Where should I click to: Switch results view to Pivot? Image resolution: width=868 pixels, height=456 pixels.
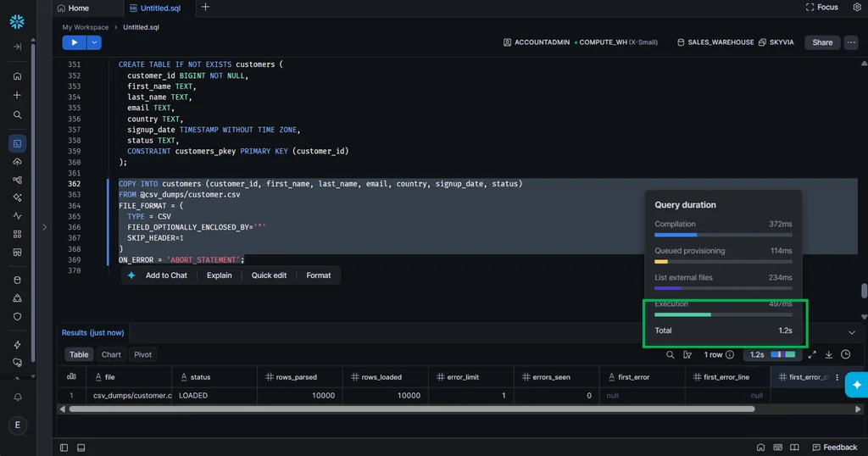142,355
